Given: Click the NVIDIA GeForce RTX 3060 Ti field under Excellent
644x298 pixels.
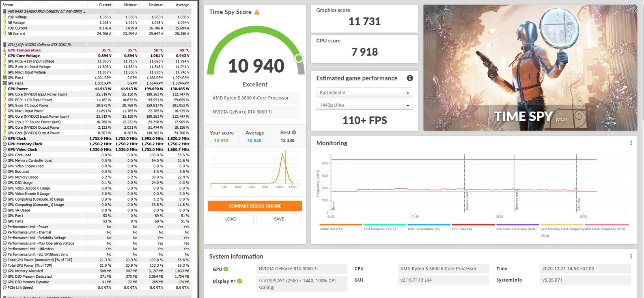Looking at the screenshot, I should (x=255, y=112).
